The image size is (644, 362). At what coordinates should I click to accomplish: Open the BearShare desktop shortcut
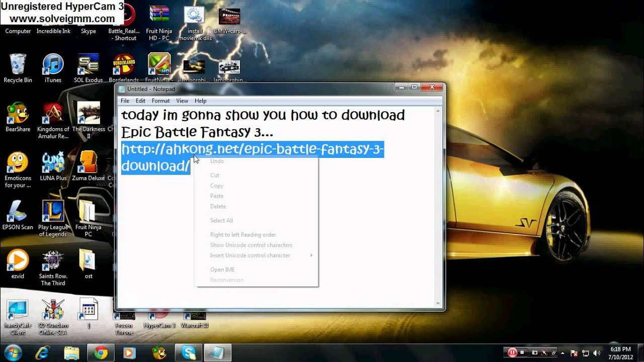[x=18, y=117]
